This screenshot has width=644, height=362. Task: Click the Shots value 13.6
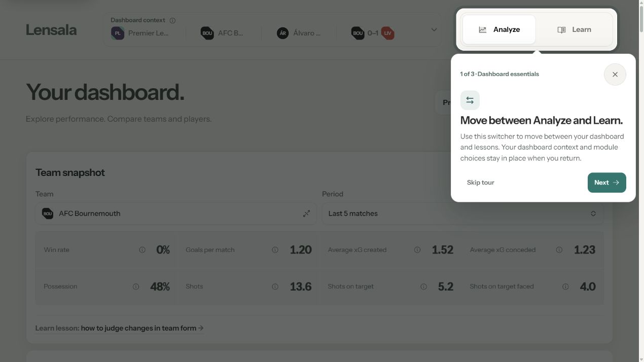pyautogui.click(x=301, y=286)
